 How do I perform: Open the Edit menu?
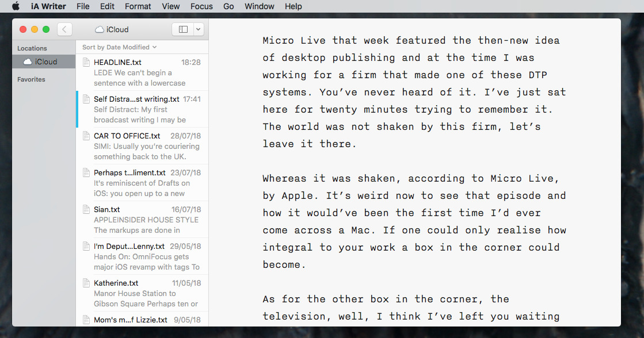[107, 6]
